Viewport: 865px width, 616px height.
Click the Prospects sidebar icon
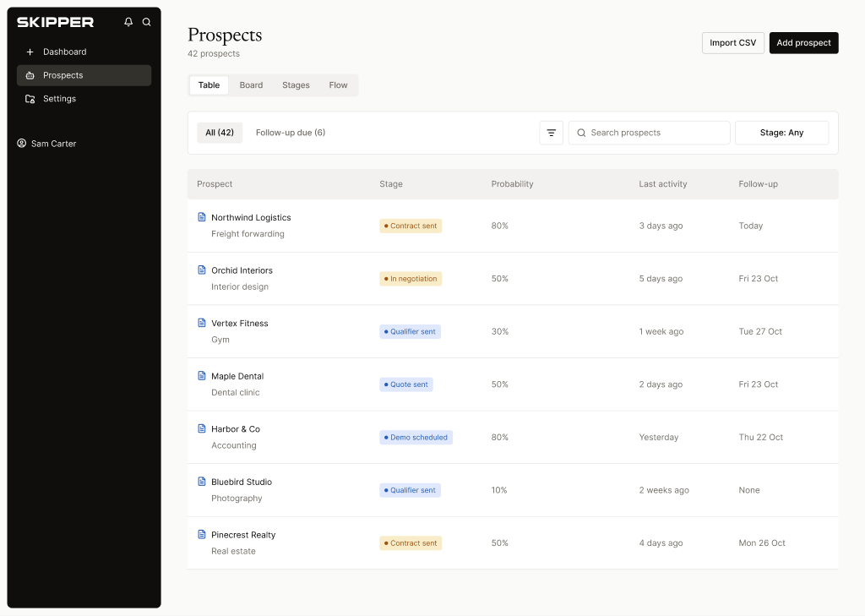[x=30, y=75]
